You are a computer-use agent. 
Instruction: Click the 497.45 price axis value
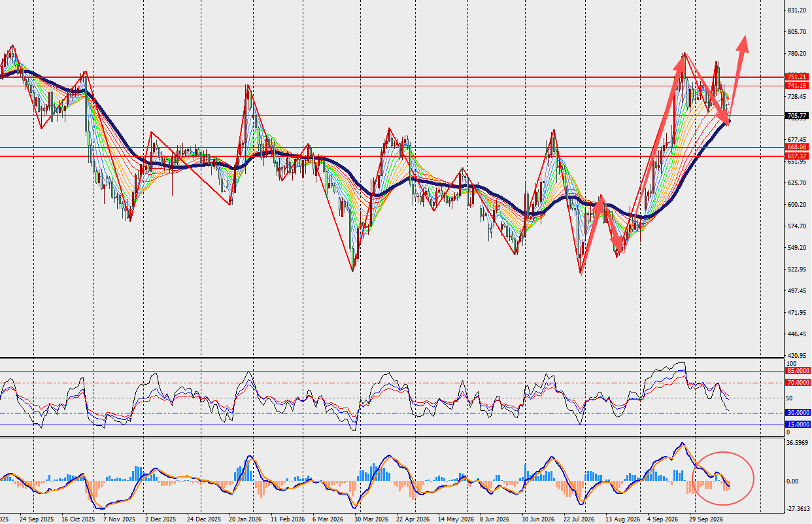pos(796,291)
